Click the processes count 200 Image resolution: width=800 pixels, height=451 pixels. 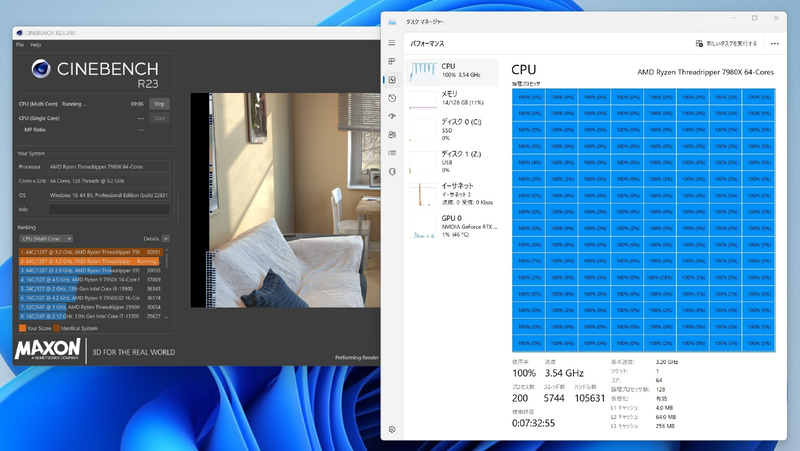(x=520, y=398)
